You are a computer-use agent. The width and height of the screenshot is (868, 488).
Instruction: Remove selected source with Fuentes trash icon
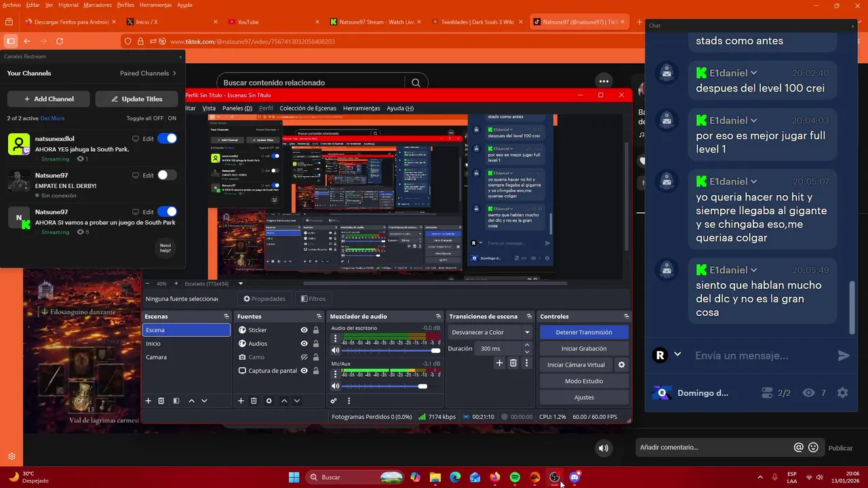[x=254, y=401]
